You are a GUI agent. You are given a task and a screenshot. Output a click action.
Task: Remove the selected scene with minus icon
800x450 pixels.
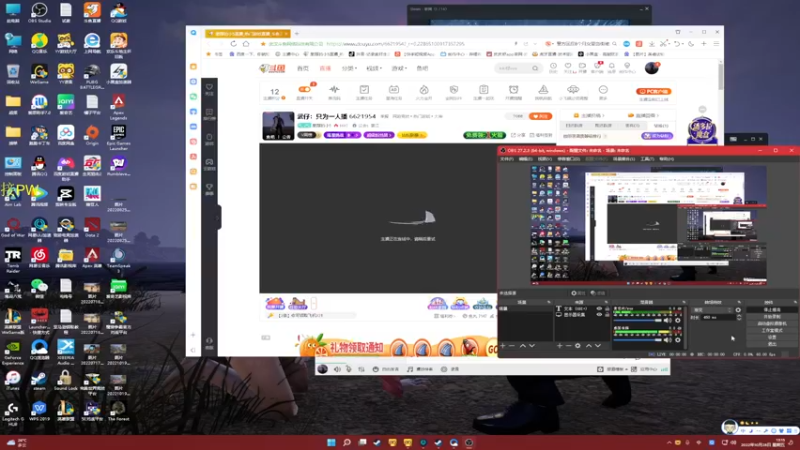coord(512,346)
